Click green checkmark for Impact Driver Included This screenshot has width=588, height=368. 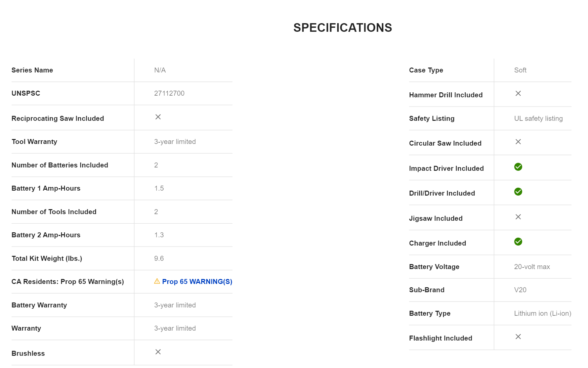point(518,167)
